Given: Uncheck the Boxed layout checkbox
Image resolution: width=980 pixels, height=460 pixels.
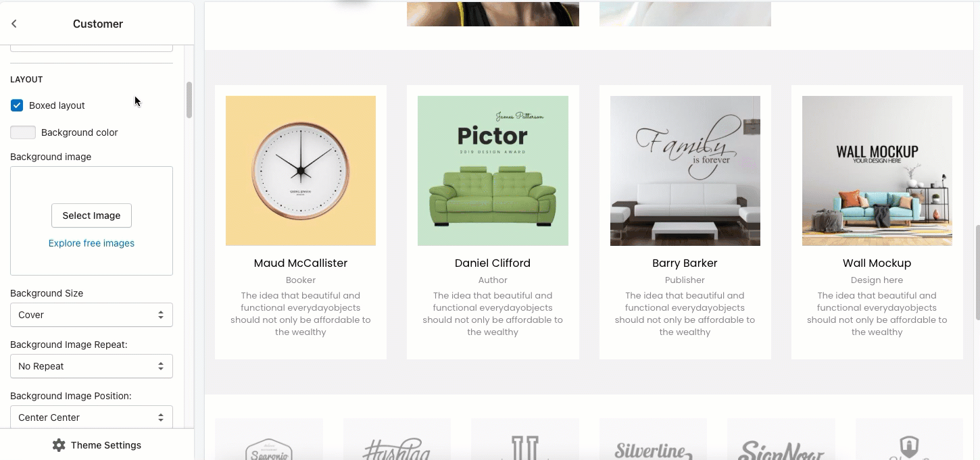Looking at the screenshot, I should point(17,105).
